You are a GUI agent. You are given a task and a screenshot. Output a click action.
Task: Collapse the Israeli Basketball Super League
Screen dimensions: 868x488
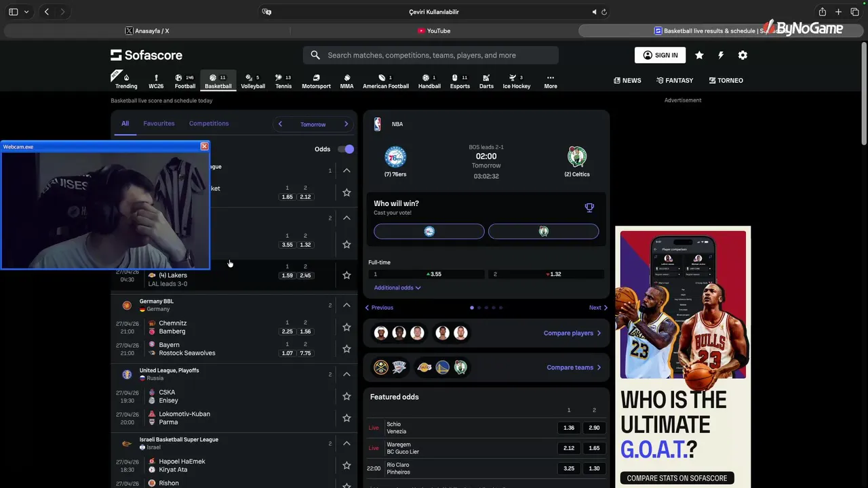(x=347, y=443)
